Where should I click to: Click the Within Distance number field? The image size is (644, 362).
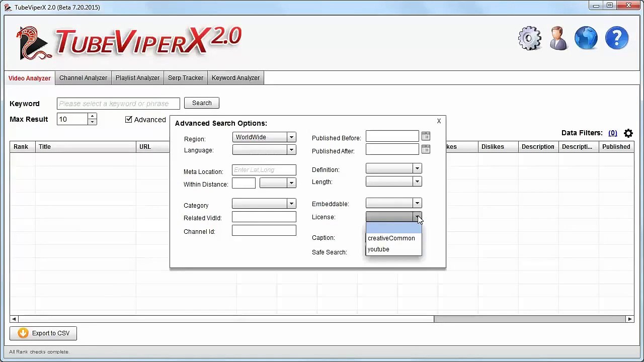[244, 184]
